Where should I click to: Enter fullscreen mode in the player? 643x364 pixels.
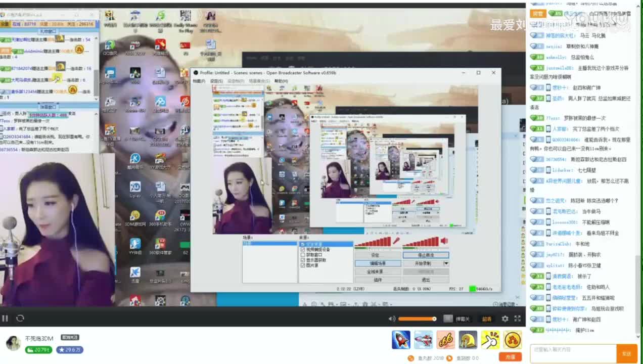(517, 318)
